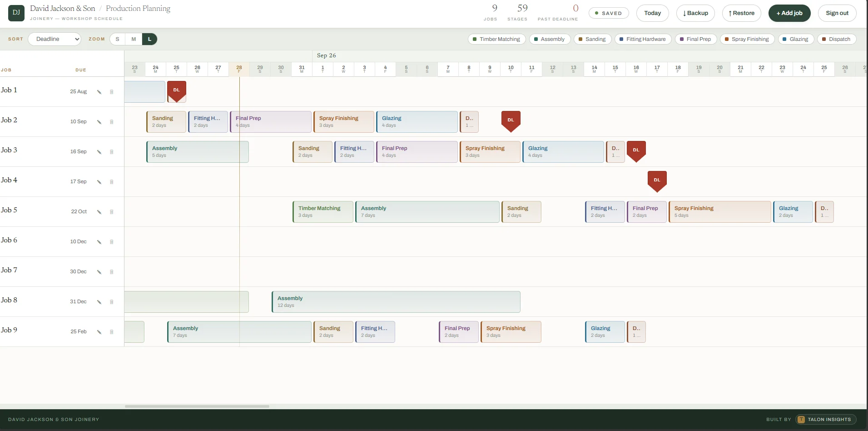Edit Job 1 with its pencil icon

pyautogui.click(x=99, y=92)
